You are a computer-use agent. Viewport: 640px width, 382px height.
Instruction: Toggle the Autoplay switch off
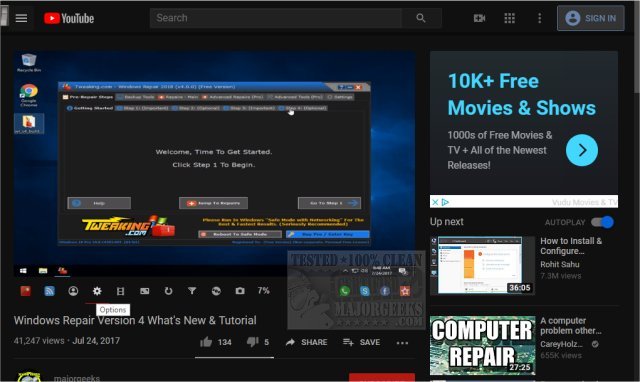point(602,222)
